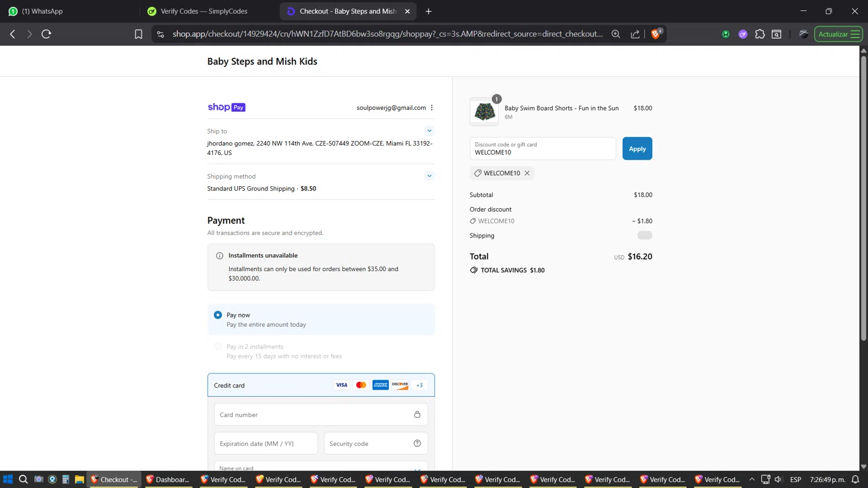Click the Visa card logo
868x488 pixels.
(x=341, y=385)
